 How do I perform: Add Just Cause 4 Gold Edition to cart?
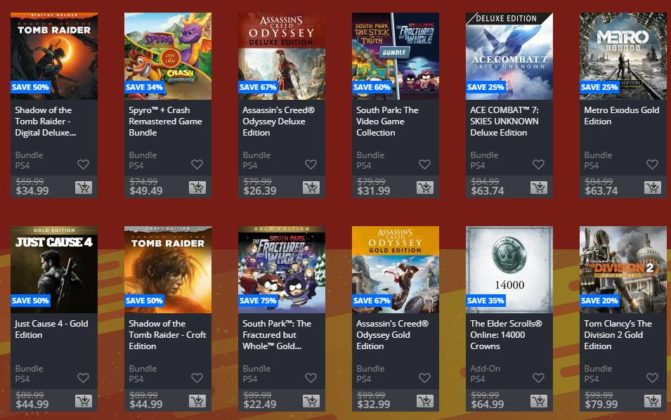83,401
